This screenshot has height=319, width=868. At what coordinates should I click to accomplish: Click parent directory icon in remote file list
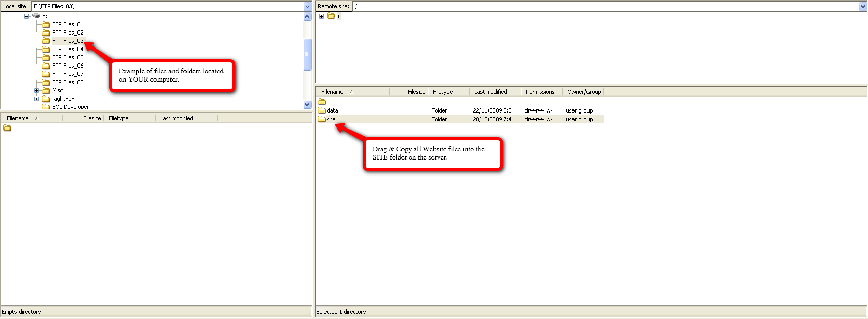(322, 102)
